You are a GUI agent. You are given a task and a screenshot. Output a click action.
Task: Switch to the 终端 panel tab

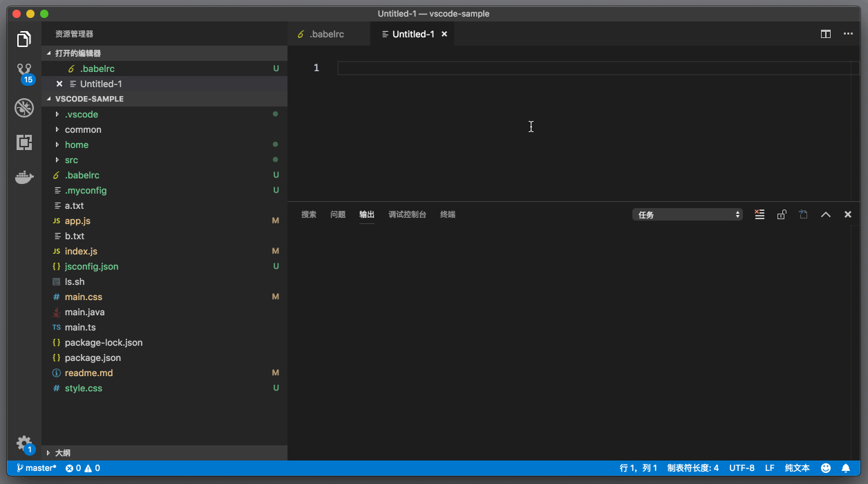click(x=448, y=214)
